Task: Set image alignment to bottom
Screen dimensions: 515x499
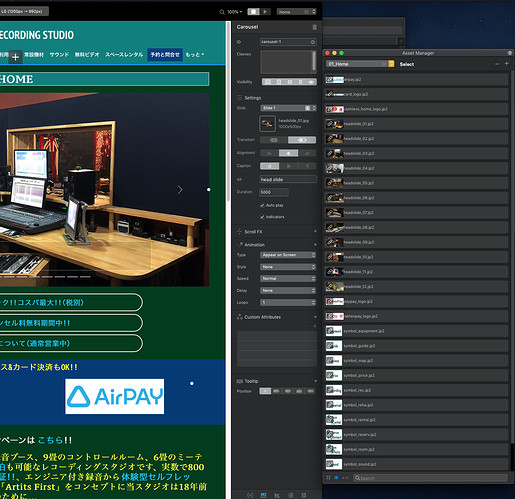Action: [307, 153]
